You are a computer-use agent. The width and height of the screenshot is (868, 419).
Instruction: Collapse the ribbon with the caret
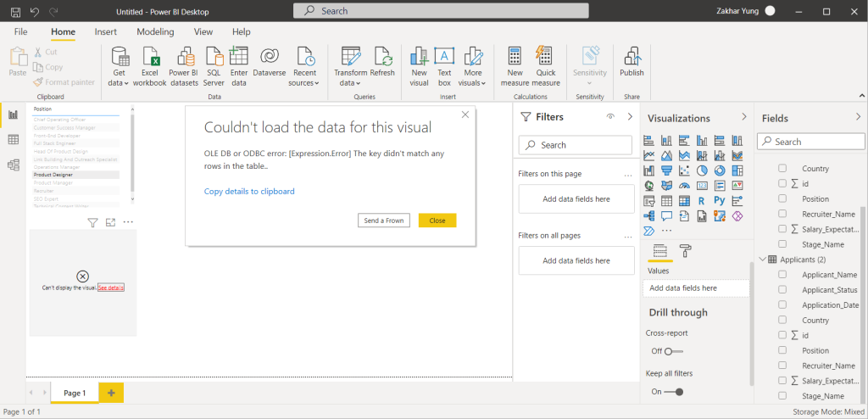tap(861, 96)
